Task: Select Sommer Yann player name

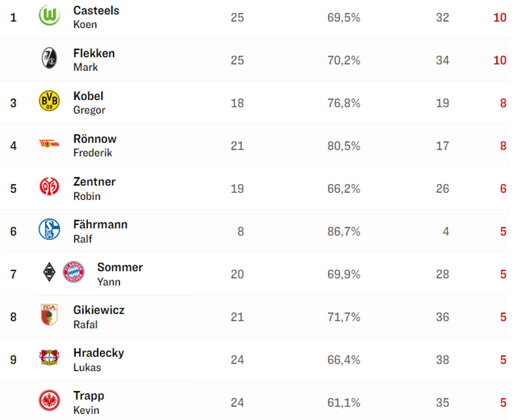Action: [x=120, y=274]
